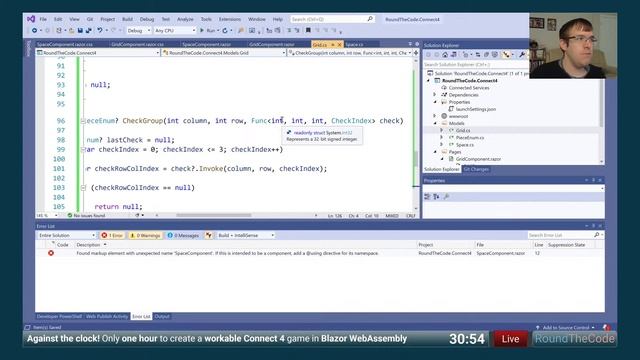This screenshot has height=360, width=640.
Task: Click the wrench Properties icon in Solution Explorer
Action: point(522,55)
